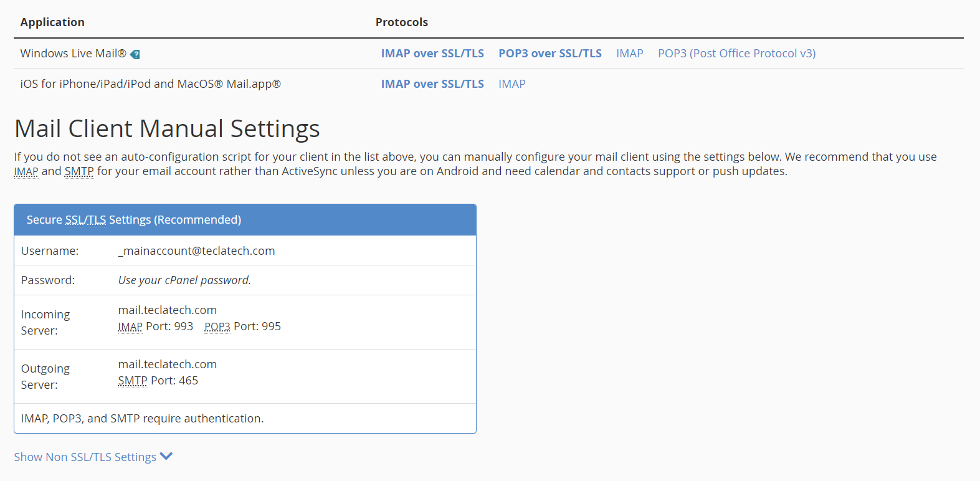Open IMAP over SSL/TLS for Windows Live Mail
The width and height of the screenshot is (980, 481).
(x=432, y=54)
